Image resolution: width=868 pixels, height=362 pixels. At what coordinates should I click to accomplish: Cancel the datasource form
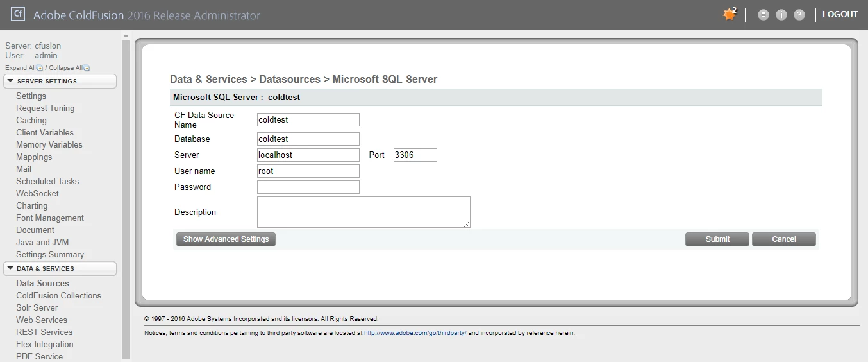[784, 239]
